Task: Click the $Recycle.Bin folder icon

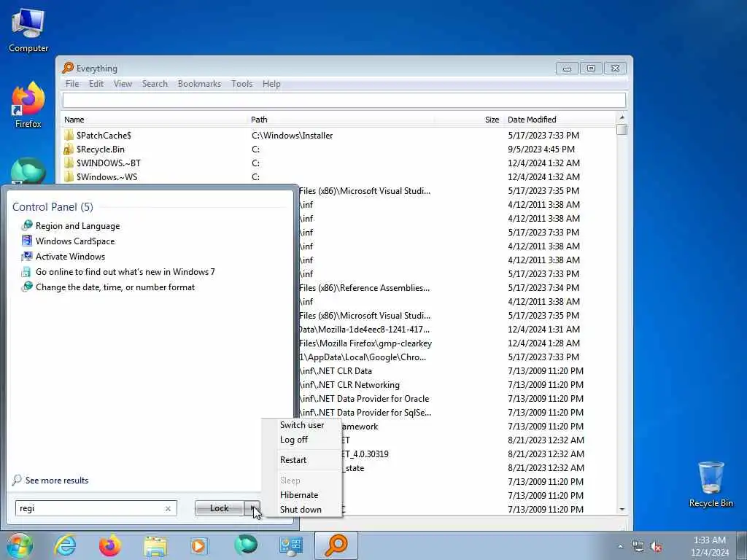Action: tap(69, 149)
